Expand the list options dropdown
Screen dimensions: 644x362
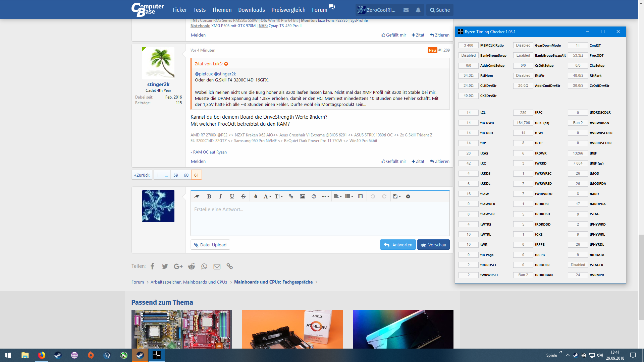tap(349, 196)
